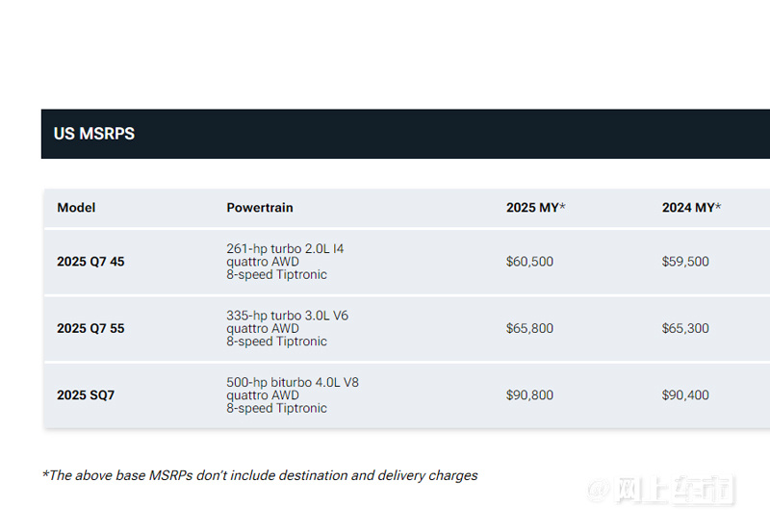Select the 2025 Q7 45 model cell

pos(90,262)
